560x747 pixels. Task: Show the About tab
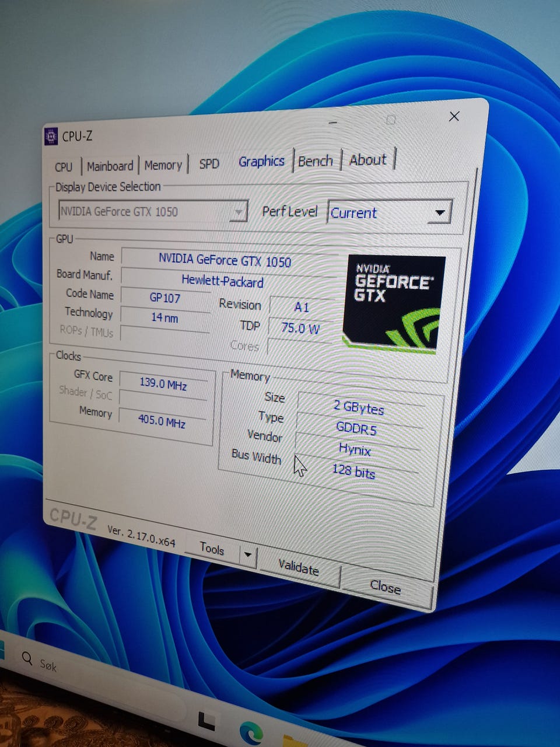click(x=367, y=159)
